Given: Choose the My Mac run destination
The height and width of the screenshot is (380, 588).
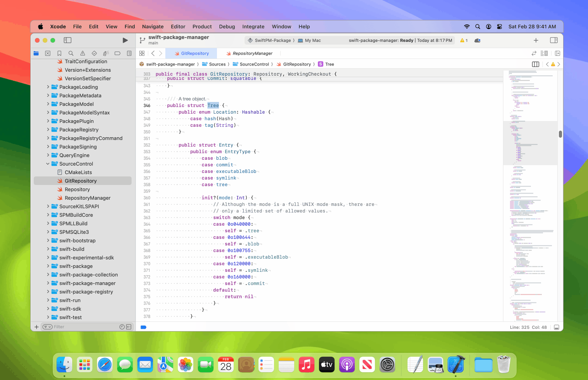Looking at the screenshot, I should (x=309, y=40).
